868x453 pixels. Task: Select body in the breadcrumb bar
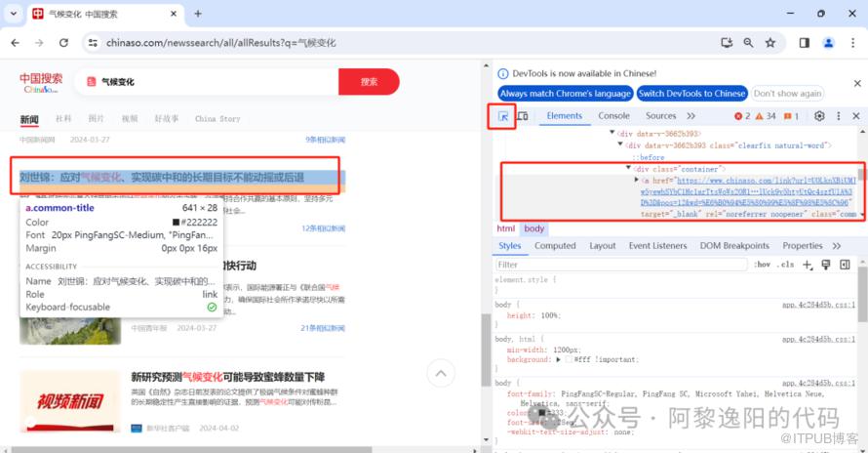(533, 228)
